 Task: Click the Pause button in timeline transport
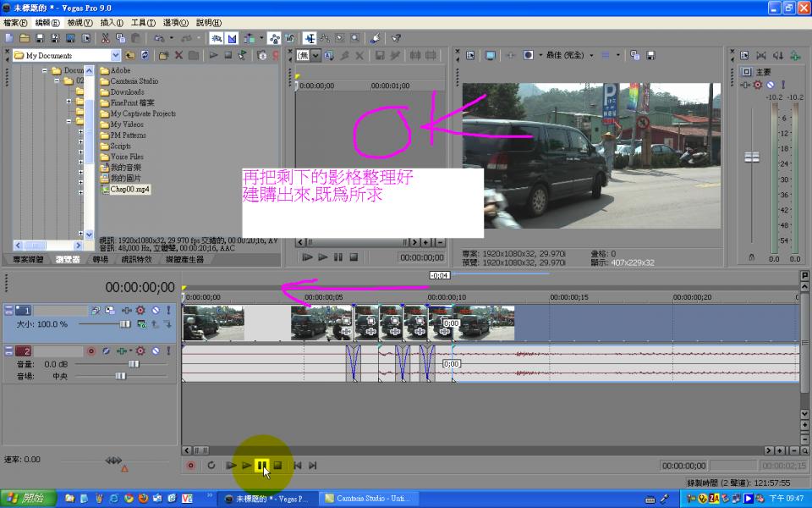pos(261,465)
